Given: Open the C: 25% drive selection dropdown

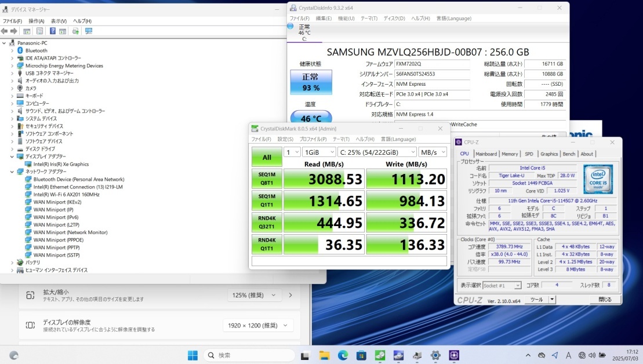Looking at the screenshot, I should click(x=377, y=152).
